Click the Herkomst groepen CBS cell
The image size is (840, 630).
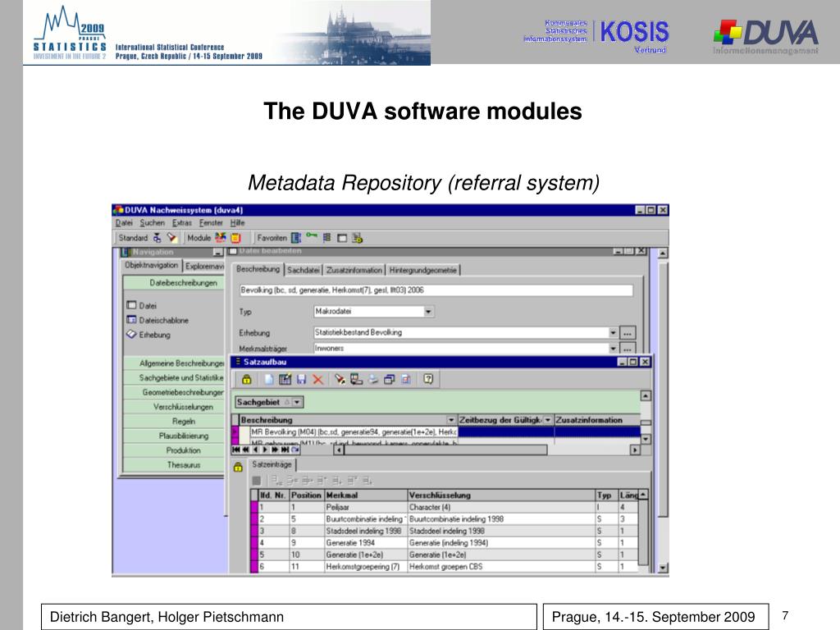[501, 566]
